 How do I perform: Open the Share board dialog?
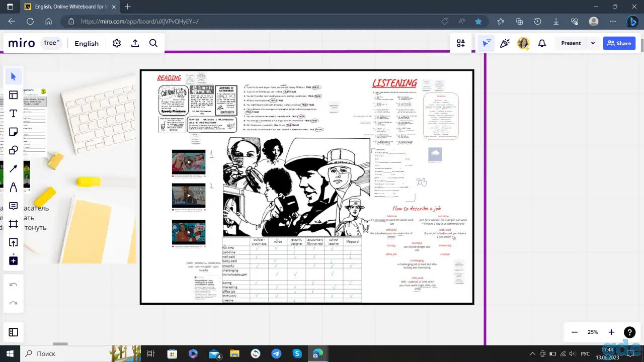click(619, 43)
